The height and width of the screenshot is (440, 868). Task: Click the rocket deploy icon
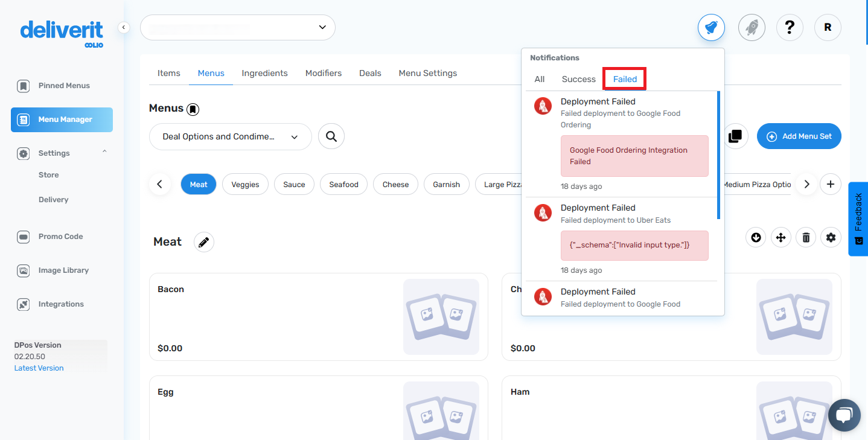point(752,28)
